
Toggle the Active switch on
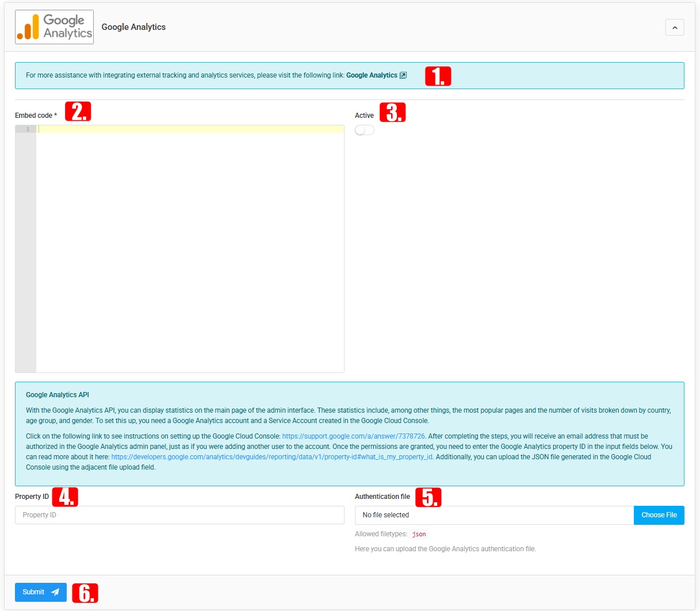365,130
